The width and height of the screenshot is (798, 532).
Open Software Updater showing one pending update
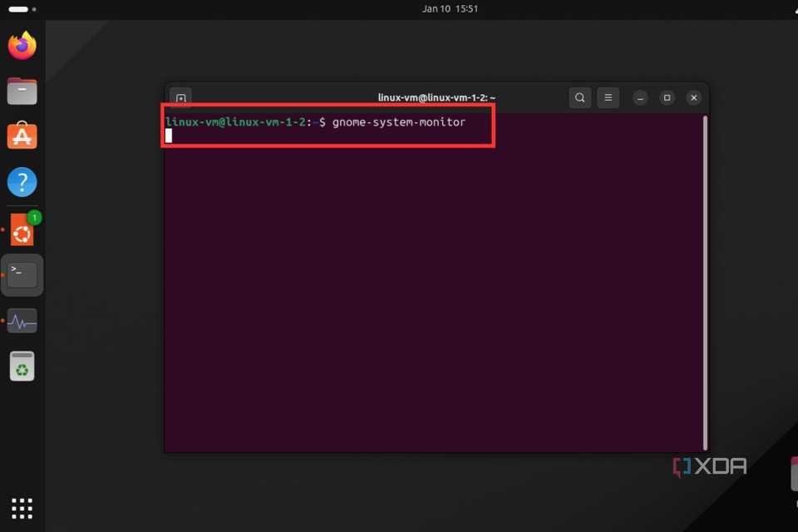pyautogui.click(x=22, y=229)
